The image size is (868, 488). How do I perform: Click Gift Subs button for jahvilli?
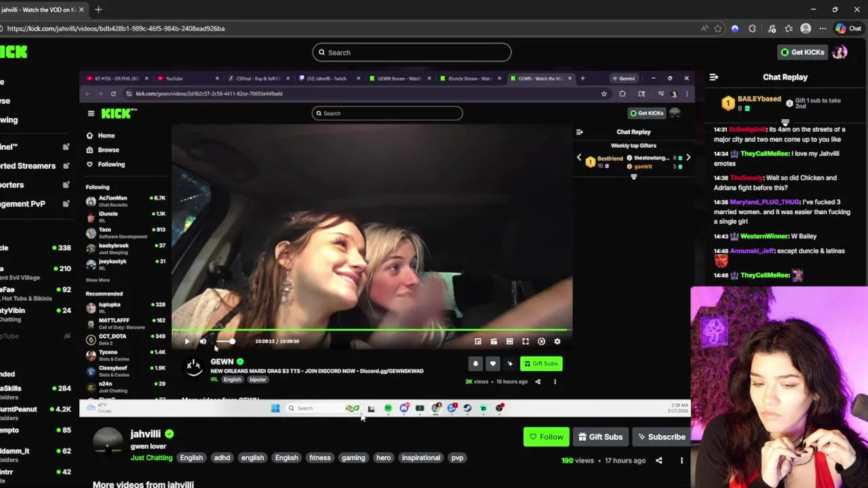tap(600, 437)
